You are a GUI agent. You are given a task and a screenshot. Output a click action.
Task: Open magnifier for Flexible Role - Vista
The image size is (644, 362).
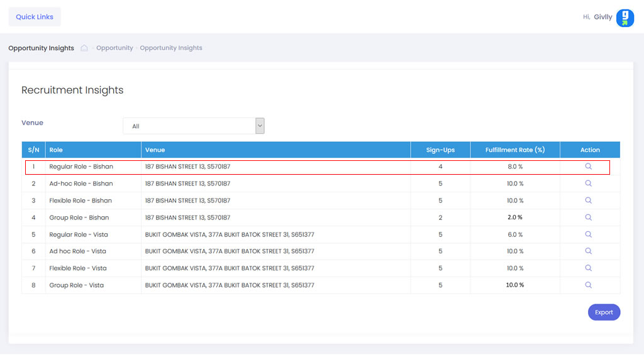[x=588, y=268]
